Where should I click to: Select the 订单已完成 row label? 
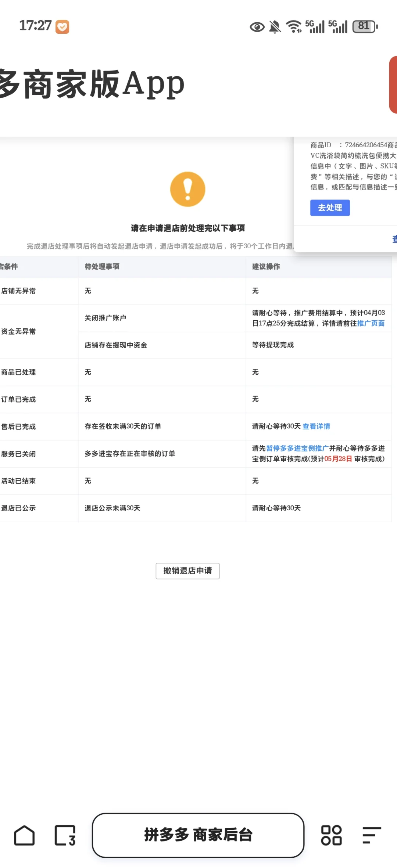[18, 399]
